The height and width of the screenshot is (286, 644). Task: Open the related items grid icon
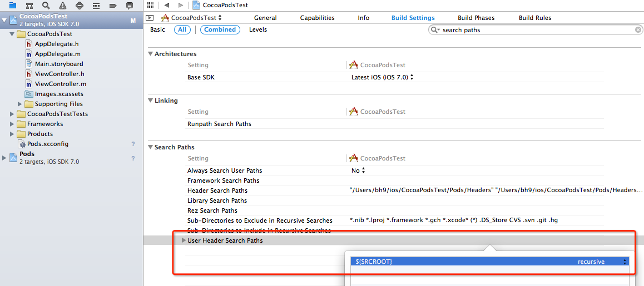coord(150,5)
